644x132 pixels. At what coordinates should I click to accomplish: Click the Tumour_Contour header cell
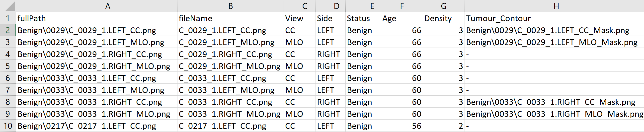point(554,18)
